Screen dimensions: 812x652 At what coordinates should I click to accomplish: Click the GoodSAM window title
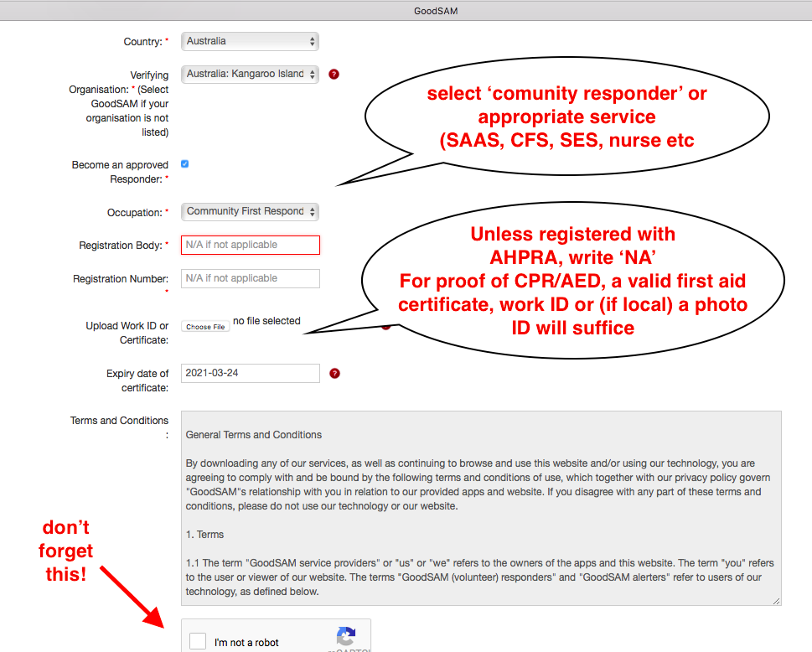436,11
